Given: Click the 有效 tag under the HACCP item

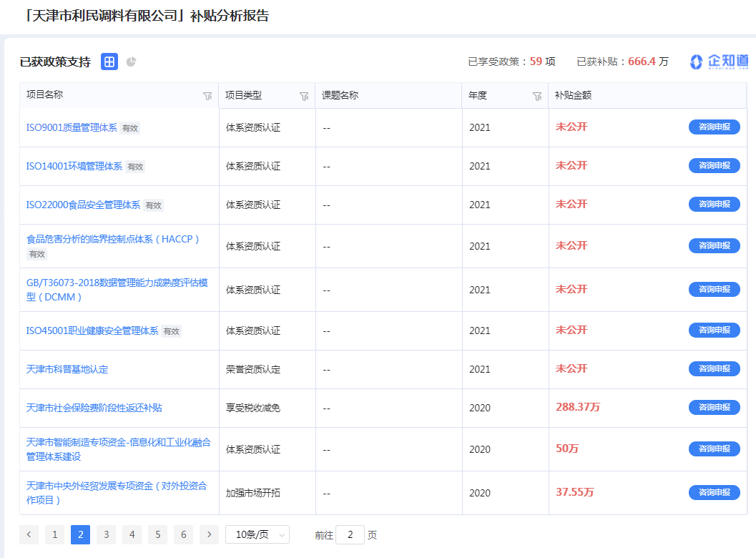Looking at the screenshot, I should click(36, 254).
